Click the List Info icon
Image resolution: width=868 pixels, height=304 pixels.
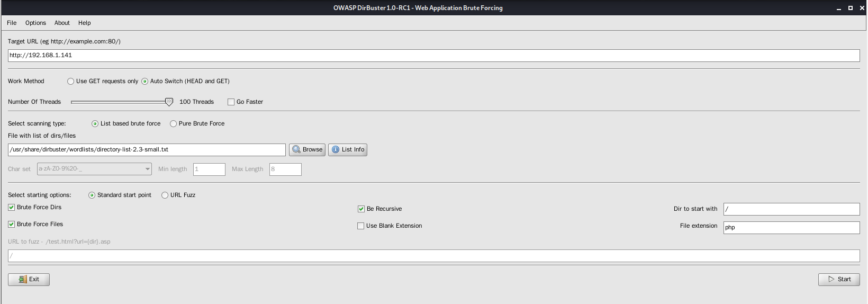pyautogui.click(x=336, y=149)
